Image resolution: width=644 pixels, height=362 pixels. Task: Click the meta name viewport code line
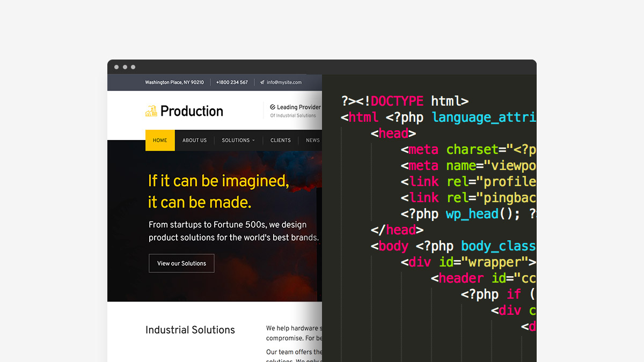pos(469,165)
